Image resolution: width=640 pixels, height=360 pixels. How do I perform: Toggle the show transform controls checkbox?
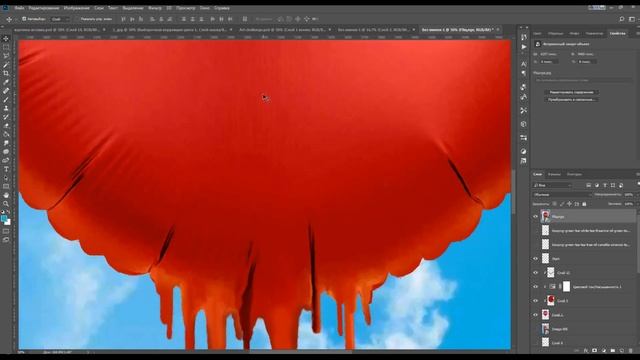tap(77, 19)
